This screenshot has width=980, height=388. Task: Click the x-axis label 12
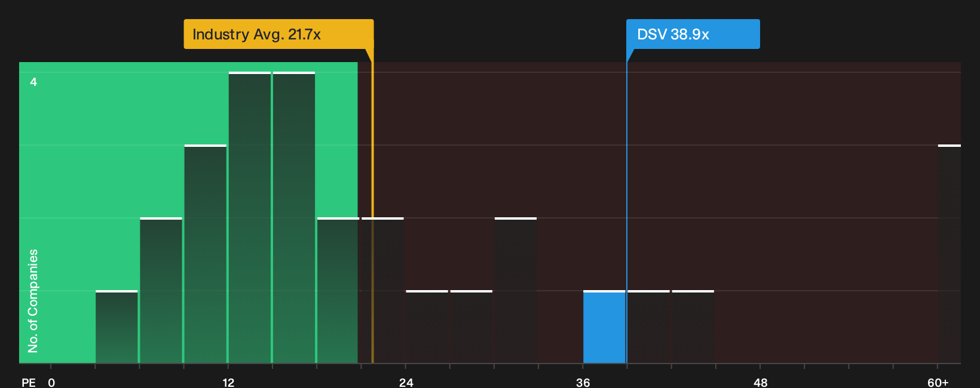click(x=228, y=382)
